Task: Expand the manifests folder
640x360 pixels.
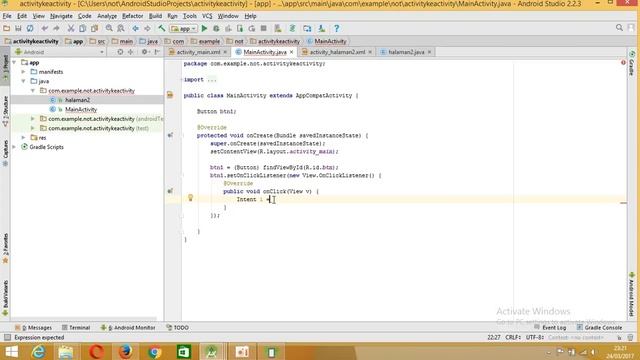Action: [24, 72]
